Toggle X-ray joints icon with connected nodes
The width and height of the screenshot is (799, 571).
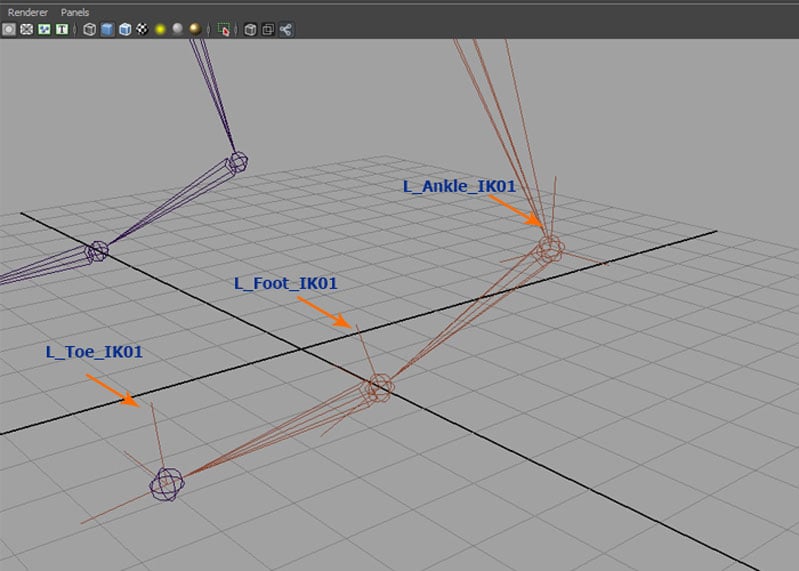286,30
